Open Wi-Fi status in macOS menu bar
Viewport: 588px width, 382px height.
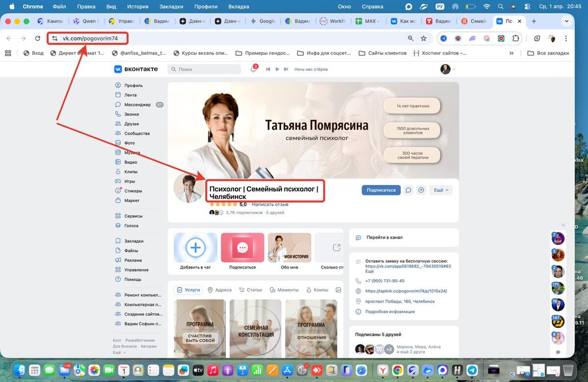coord(487,6)
